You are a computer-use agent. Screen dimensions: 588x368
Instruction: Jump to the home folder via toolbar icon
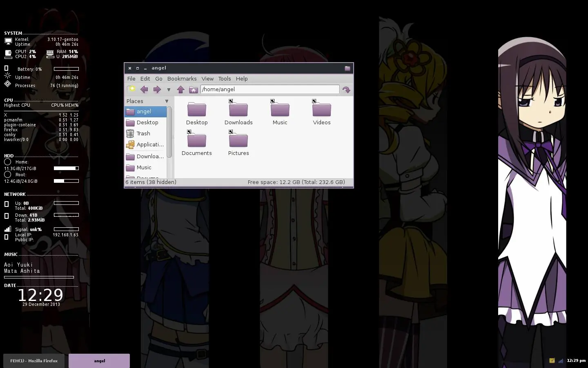(194, 90)
